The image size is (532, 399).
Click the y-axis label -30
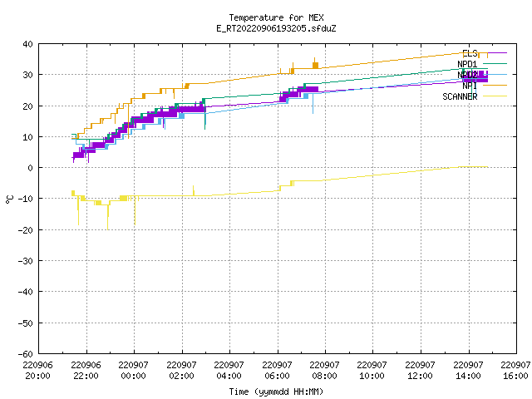click(26, 261)
